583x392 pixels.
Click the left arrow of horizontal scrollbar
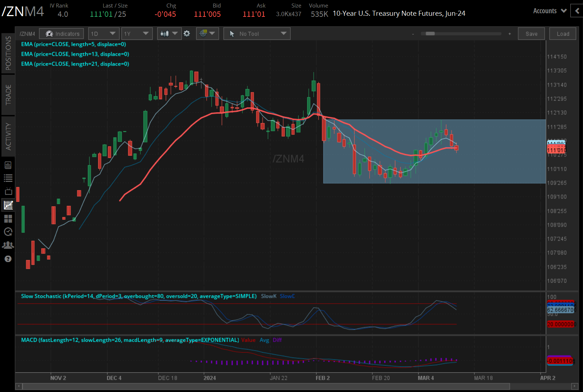[19, 386]
